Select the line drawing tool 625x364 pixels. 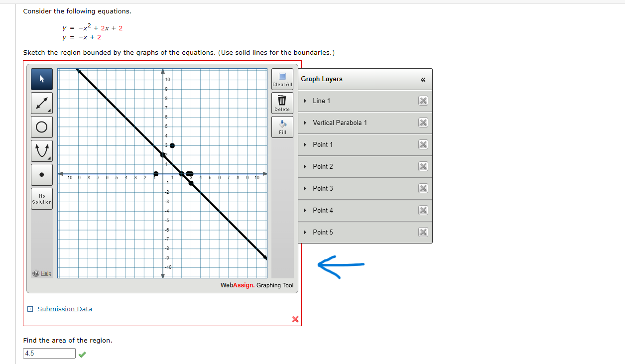pos(41,103)
